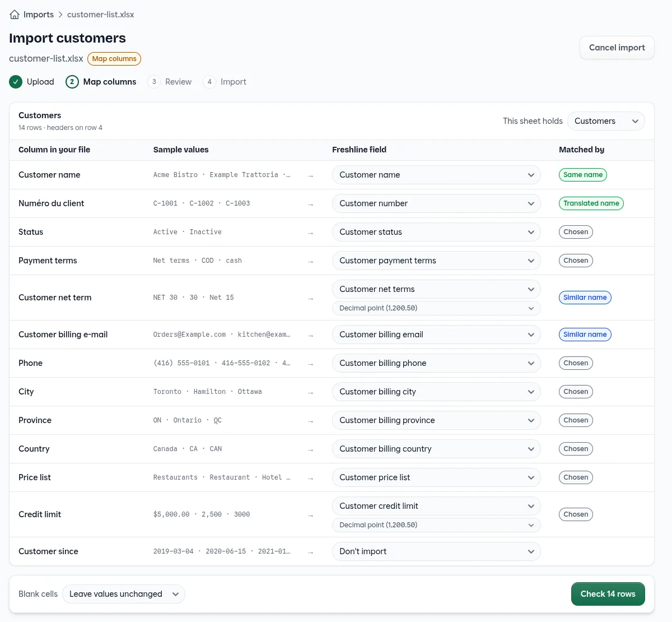Click the Cancel import button
This screenshot has width=672, height=622.
(617, 48)
